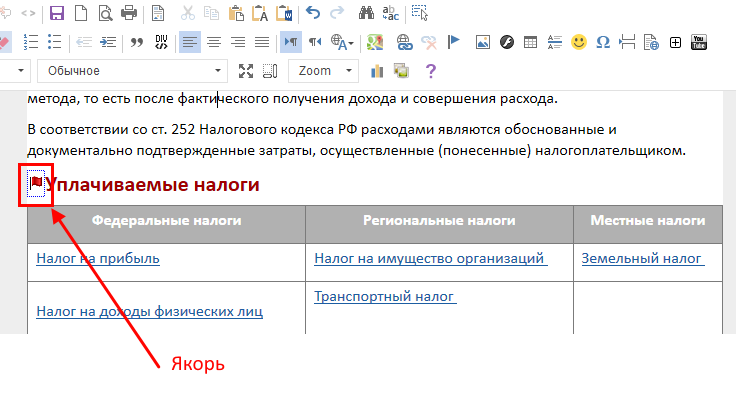Toggle justify alignment
Screen dimensions: 736x400
(262, 42)
